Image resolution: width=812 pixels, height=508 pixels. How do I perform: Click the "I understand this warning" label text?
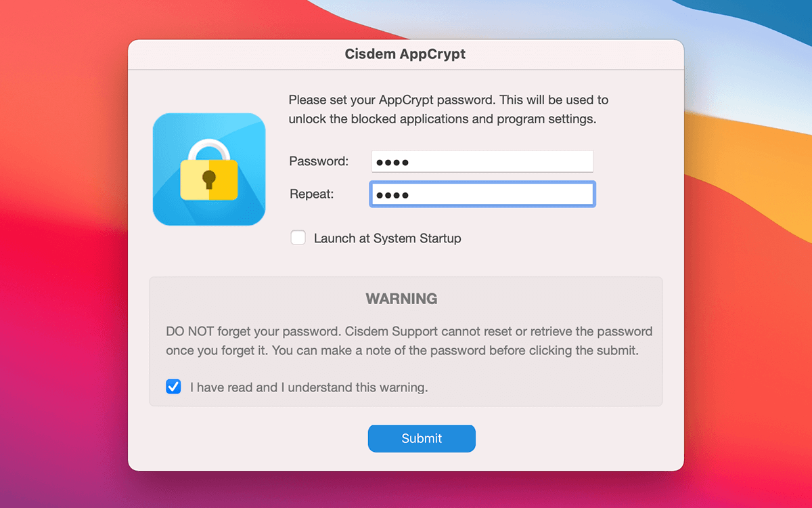pos(355,388)
